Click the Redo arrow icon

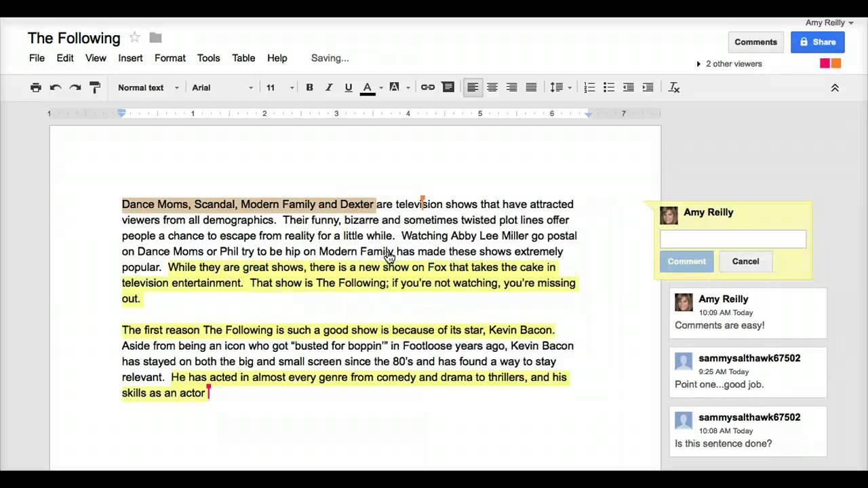(75, 87)
